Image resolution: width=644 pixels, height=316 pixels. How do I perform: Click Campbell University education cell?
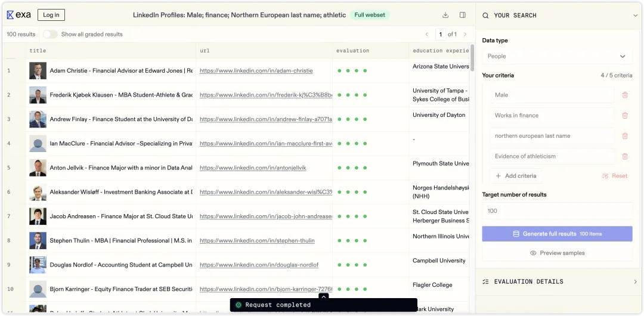pyautogui.click(x=439, y=261)
